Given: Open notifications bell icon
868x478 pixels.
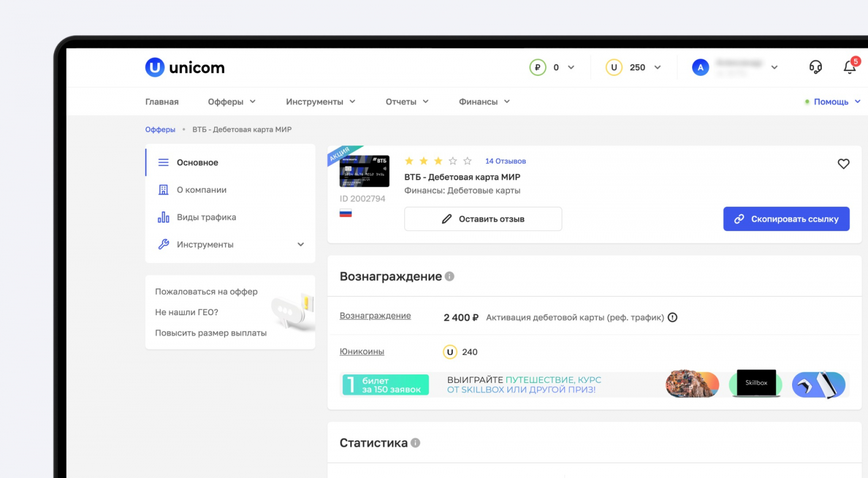Looking at the screenshot, I should (850, 67).
